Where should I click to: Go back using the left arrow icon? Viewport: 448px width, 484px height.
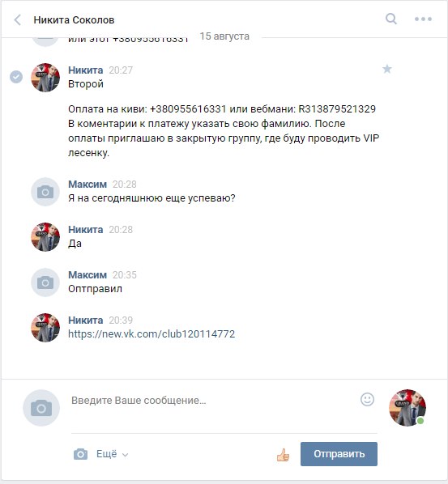coord(18,20)
